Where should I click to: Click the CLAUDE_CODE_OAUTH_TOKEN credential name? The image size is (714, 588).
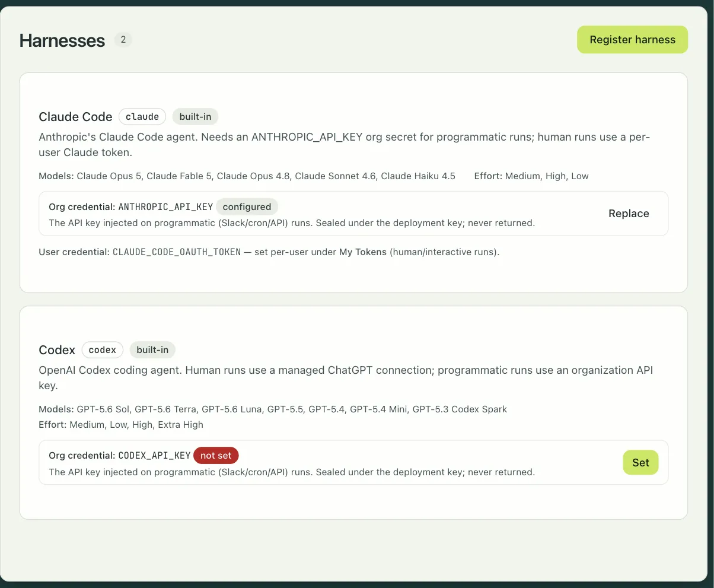[x=177, y=252]
